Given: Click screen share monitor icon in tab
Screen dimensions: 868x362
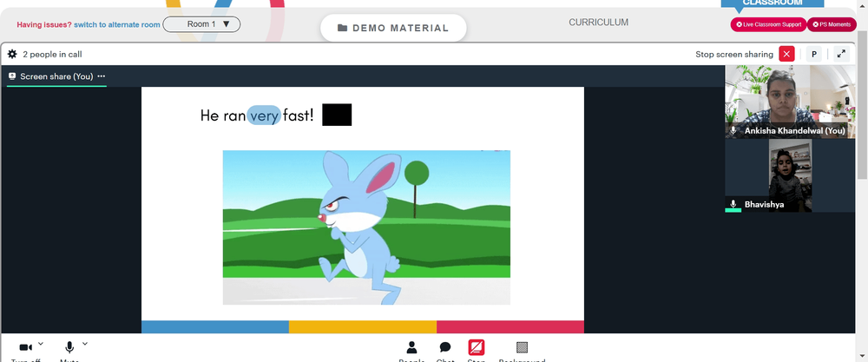Looking at the screenshot, I should (x=12, y=76).
